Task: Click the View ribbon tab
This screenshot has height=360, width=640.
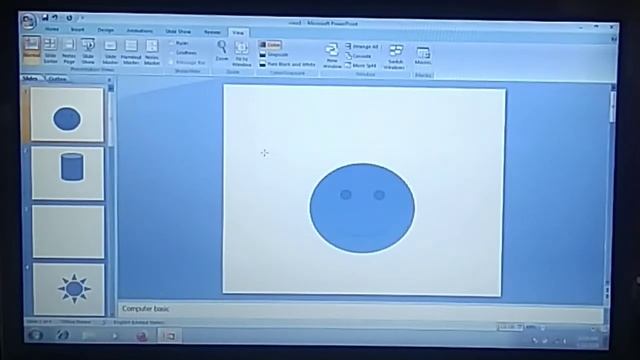Action: [x=238, y=33]
